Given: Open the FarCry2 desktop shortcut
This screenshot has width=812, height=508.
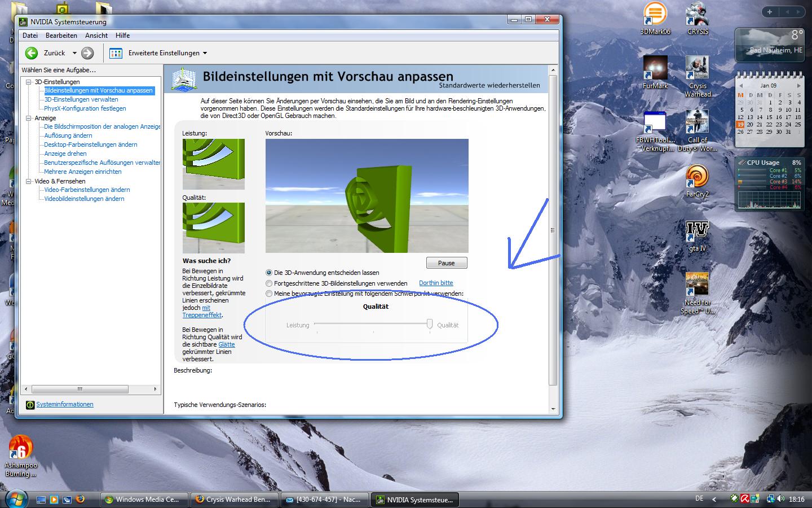Looking at the screenshot, I should click(x=698, y=181).
